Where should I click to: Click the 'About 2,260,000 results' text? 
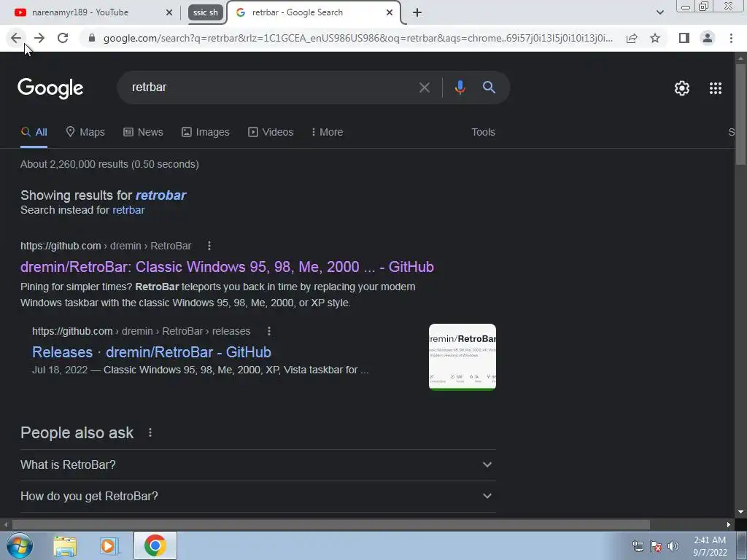click(109, 164)
